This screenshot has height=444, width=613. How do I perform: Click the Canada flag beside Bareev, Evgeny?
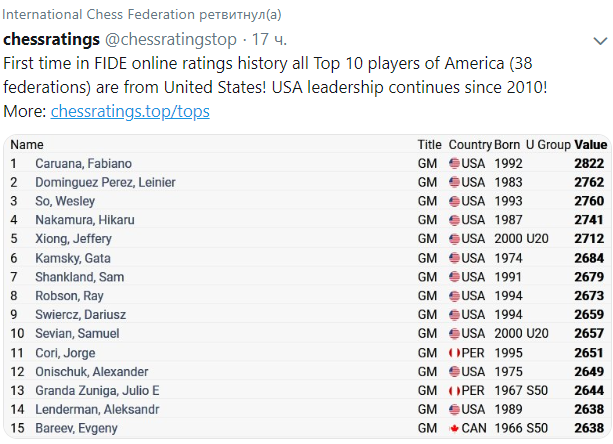pos(454,429)
